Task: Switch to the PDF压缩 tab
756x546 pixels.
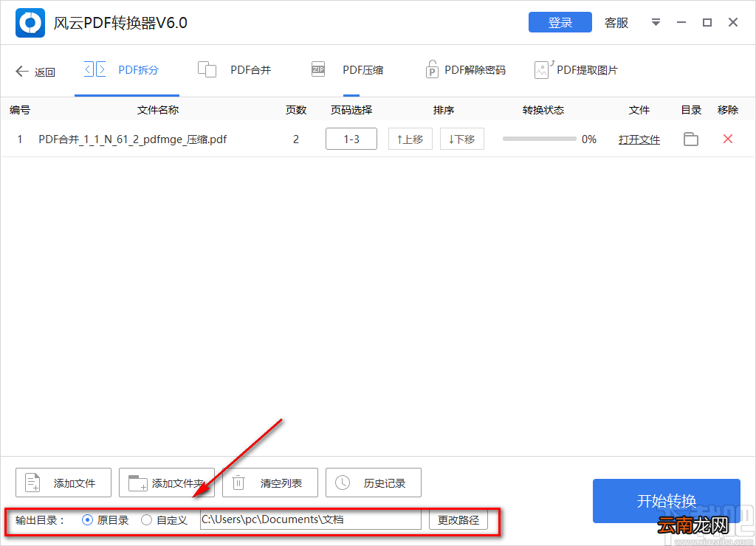Action: pyautogui.click(x=347, y=70)
